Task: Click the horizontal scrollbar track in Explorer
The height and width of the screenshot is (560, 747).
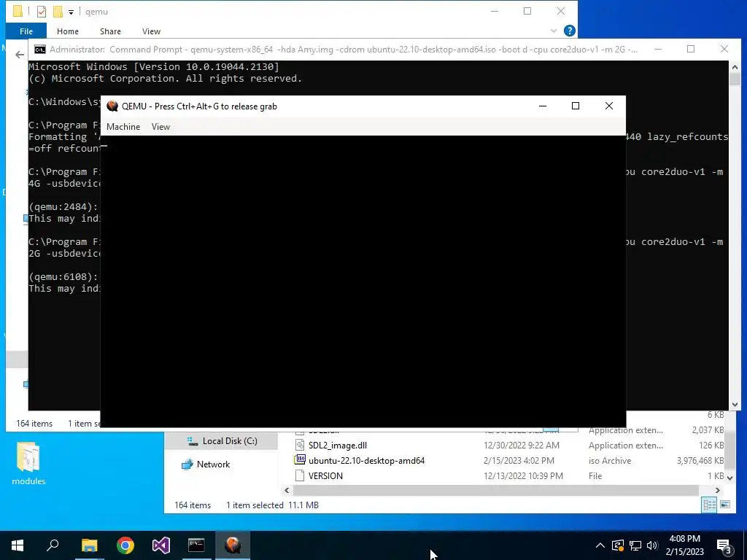Action: click(x=496, y=490)
